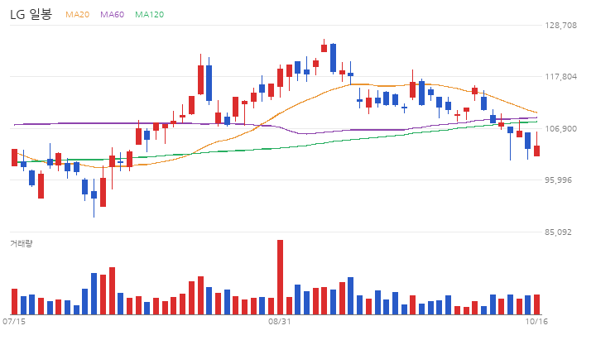Click the 07/15 date label
Viewport: 596px width, 364px height.
tap(14, 322)
